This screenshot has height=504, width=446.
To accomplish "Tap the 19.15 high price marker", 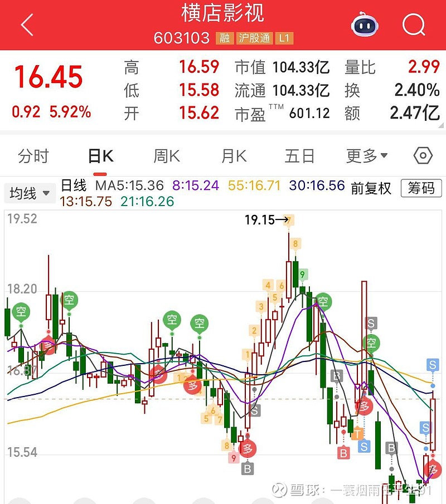I will pyautogui.click(x=266, y=220).
